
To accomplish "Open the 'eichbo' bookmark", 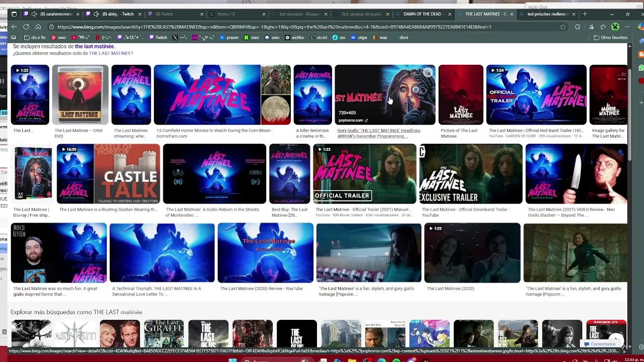I will (294, 37).
